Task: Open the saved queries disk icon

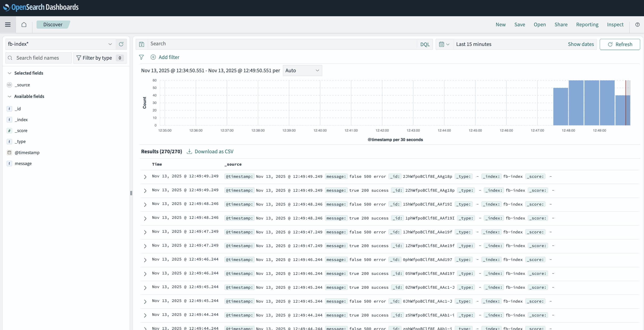Action: pos(141,44)
